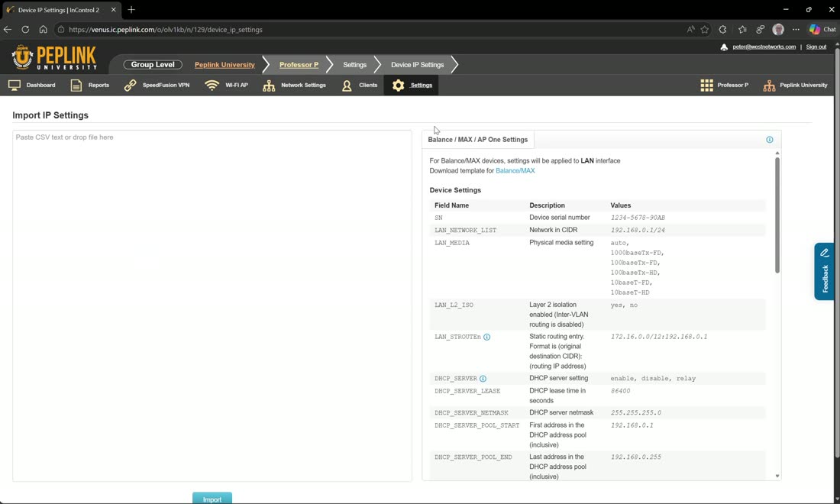Click browser back arrow

(x=8, y=30)
